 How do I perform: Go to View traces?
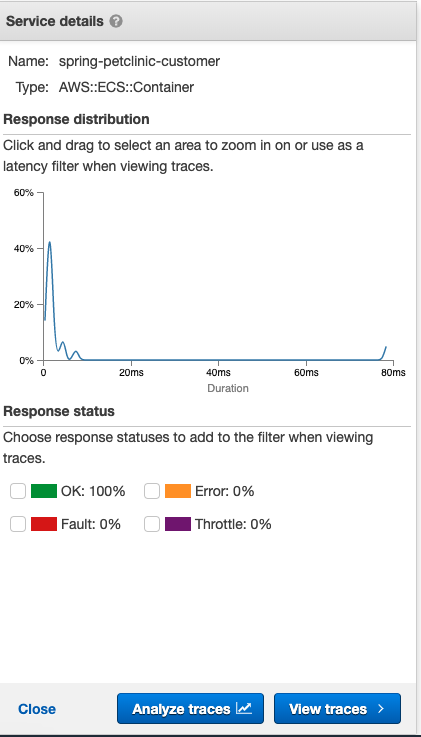(337, 708)
